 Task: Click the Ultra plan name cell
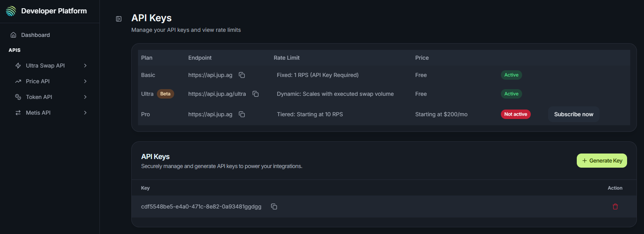coord(147,94)
